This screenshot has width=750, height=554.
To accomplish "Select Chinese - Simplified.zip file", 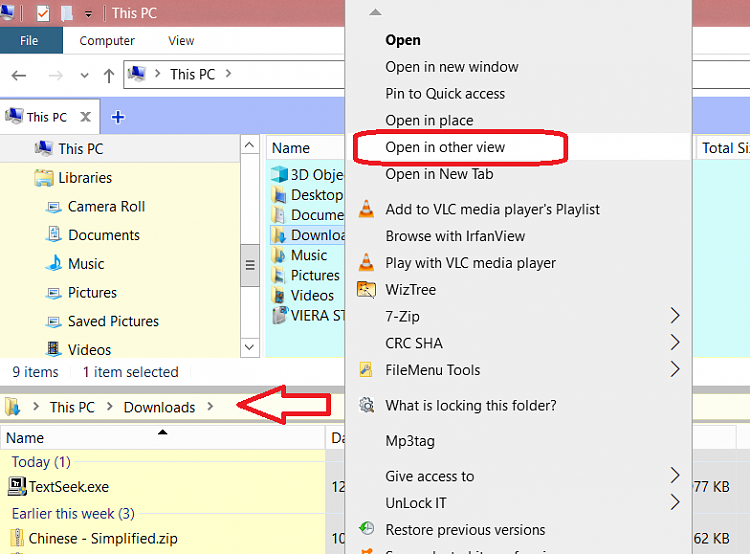I will click(93, 539).
